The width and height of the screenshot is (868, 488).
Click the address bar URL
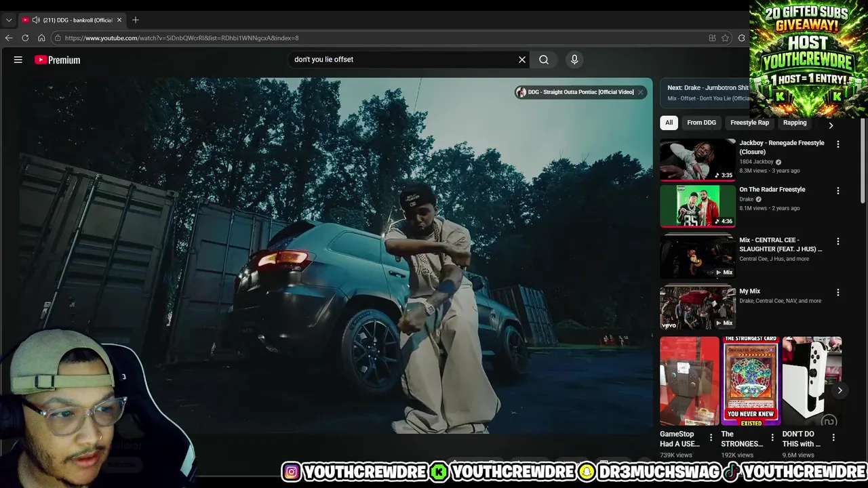coord(182,38)
